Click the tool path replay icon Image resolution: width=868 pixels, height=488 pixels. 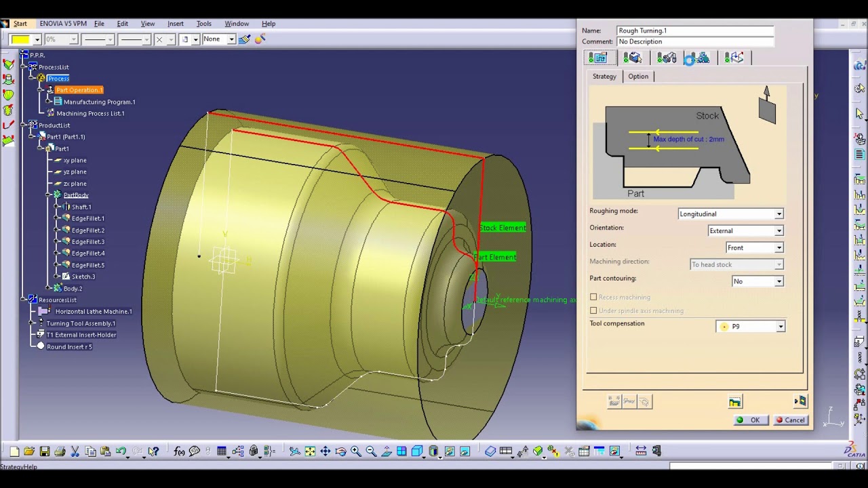pos(735,403)
